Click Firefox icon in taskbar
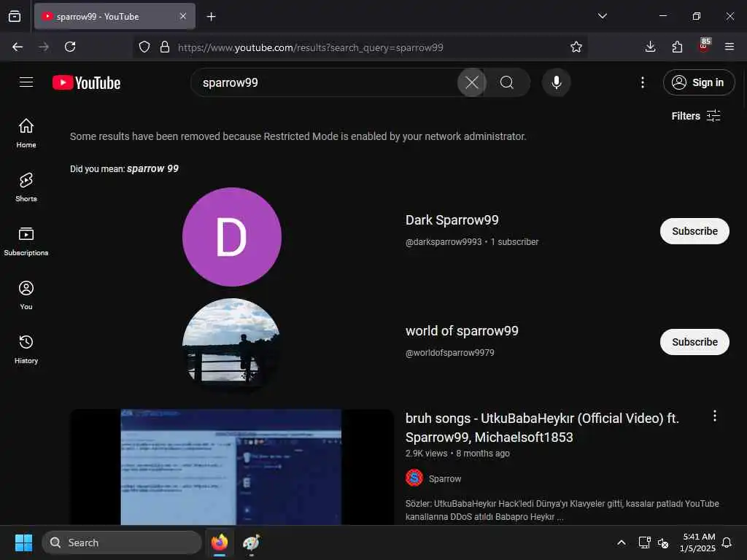 coord(220,542)
